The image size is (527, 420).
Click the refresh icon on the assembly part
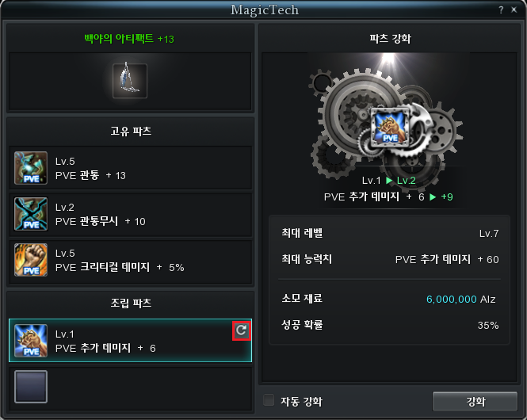[242, 330]
